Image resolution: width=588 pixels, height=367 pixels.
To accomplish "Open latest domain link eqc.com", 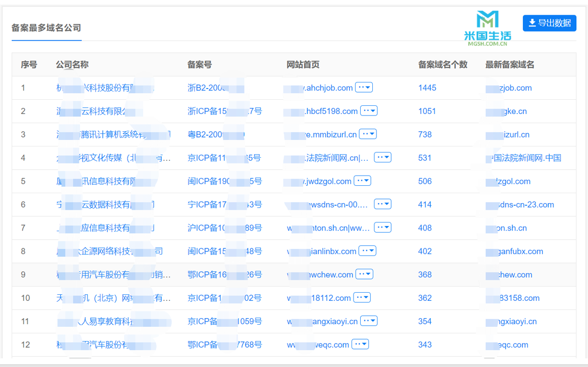I will coord(507,345).
